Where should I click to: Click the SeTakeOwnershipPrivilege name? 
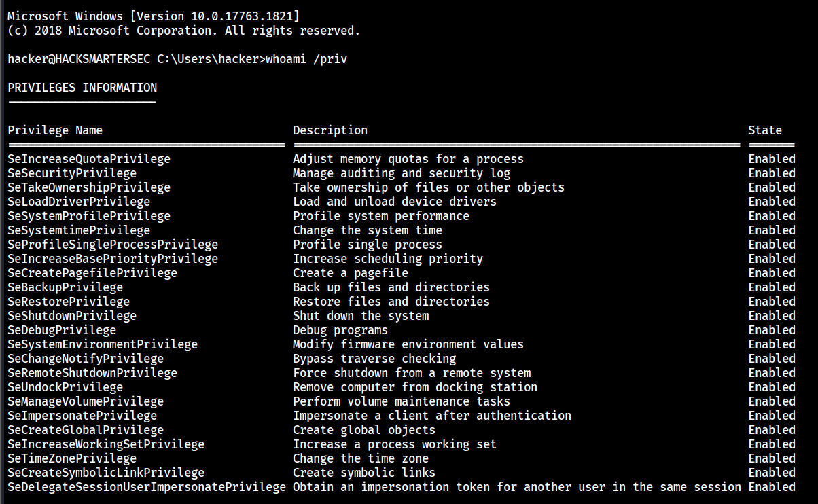pyautogui.click(x=89, y=187)
